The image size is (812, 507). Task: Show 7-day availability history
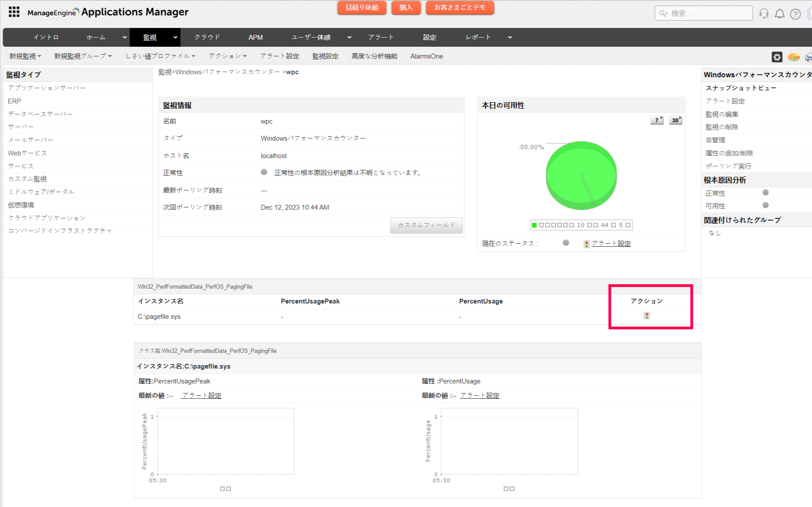click(657, 120)
